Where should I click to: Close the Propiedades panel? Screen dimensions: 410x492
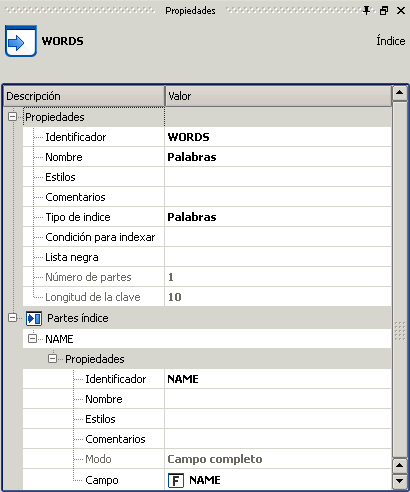(x=401, y=11)
